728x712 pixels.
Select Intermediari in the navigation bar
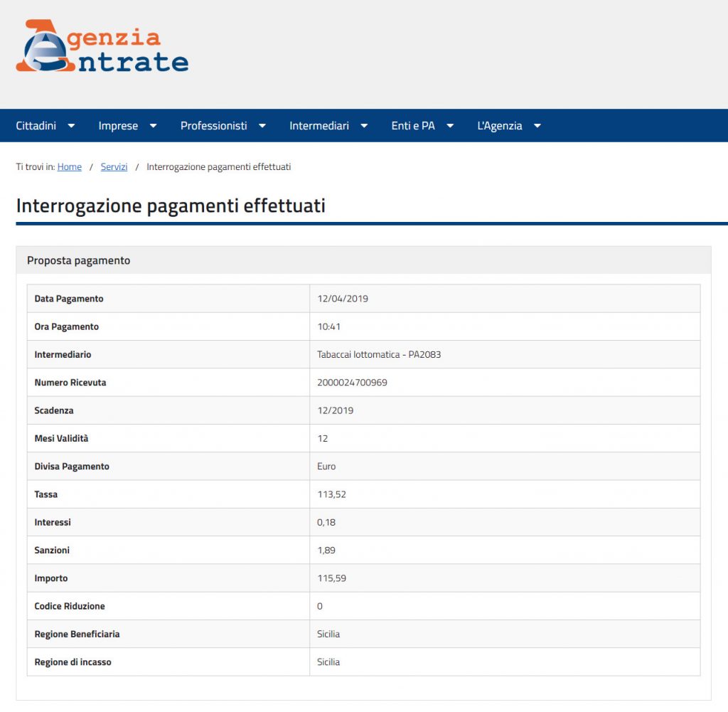click(x=318, y=126)
